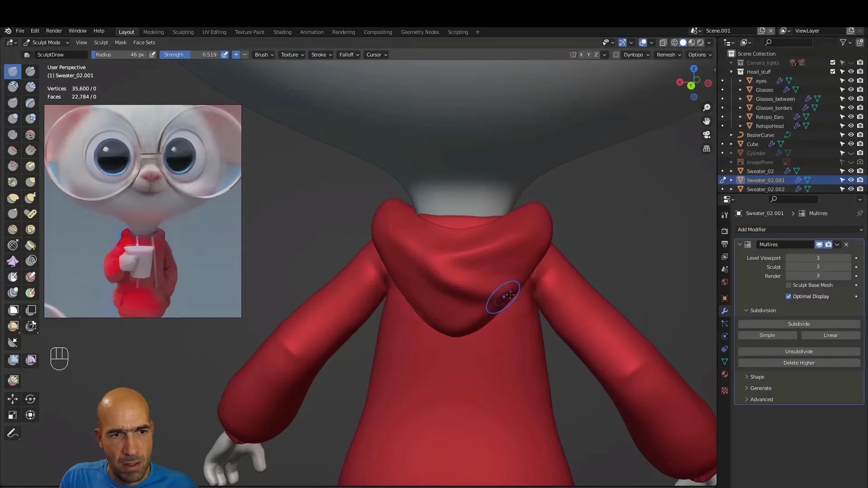Click the Delete Higher button
The height and width of the screenshot is (488, 868).
click(798, 362)
